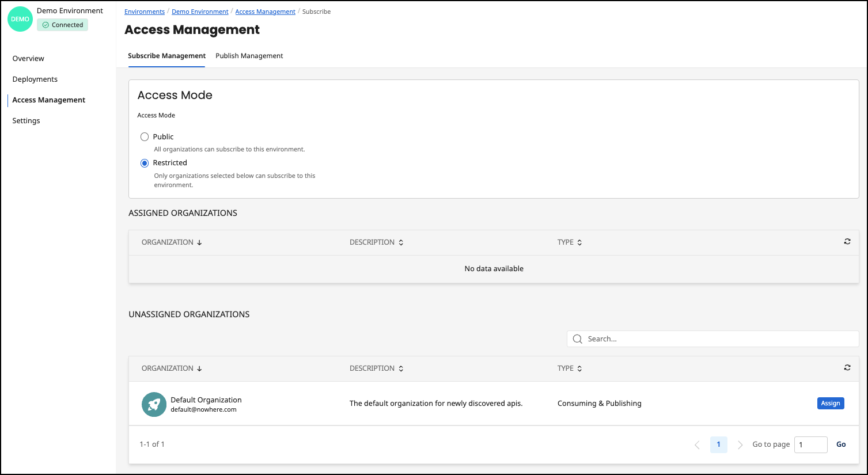Switch to the Publish Management tab
868x475 pixels.
tap(249, 56)
